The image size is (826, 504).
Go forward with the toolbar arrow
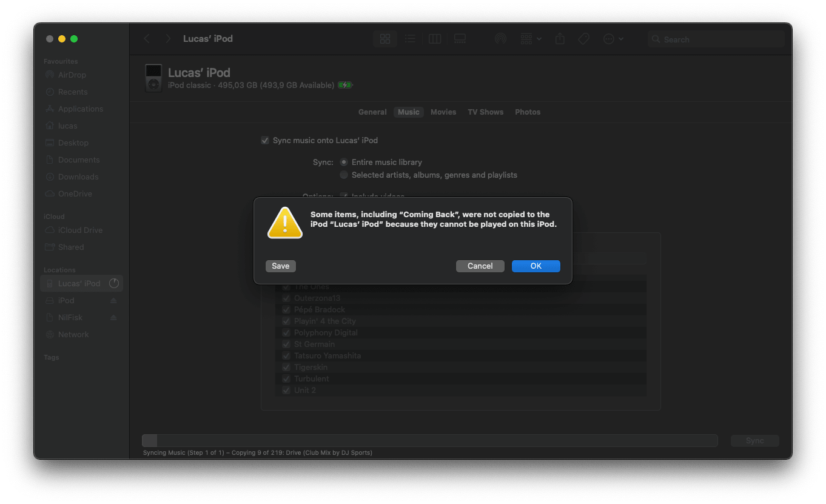(168, 39)
